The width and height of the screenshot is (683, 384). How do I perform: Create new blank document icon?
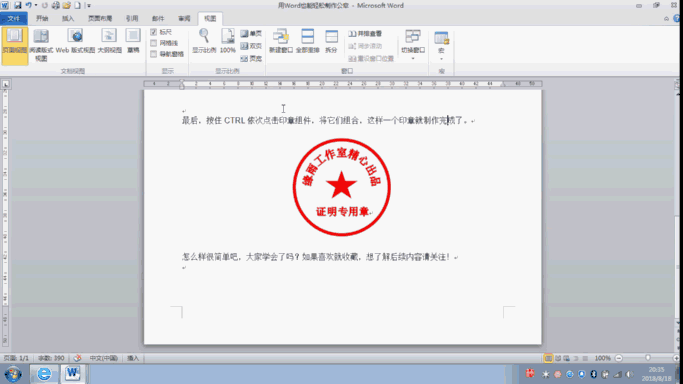(x=77, y=5)
